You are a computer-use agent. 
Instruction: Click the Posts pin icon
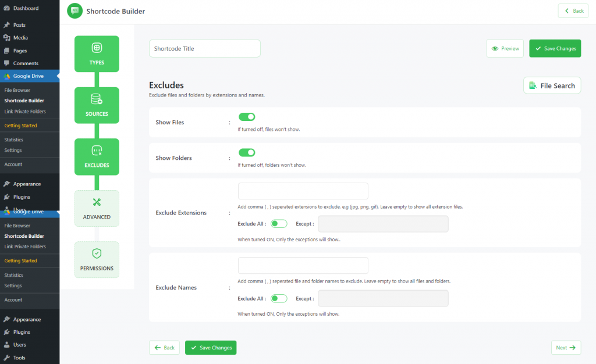pyautogui.click(x=6, y=25)
